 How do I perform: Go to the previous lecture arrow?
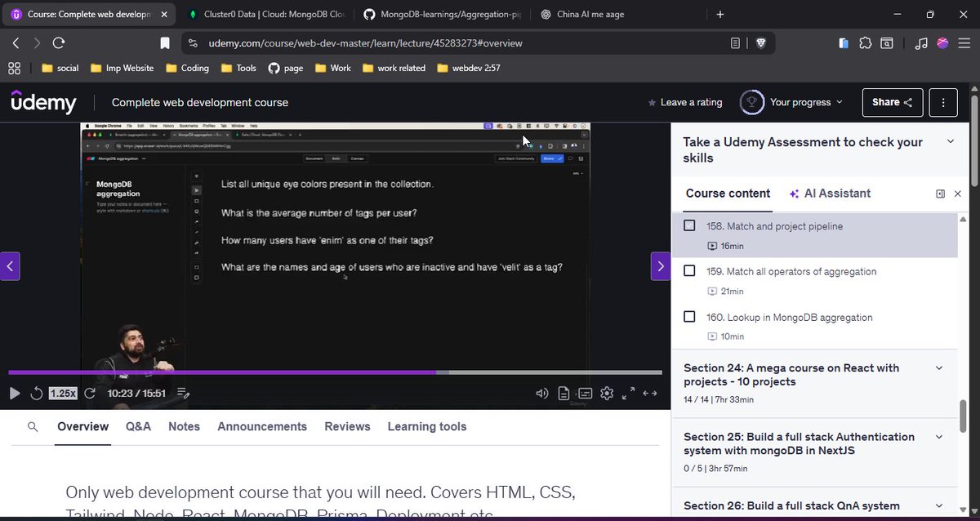click(10, 266)
